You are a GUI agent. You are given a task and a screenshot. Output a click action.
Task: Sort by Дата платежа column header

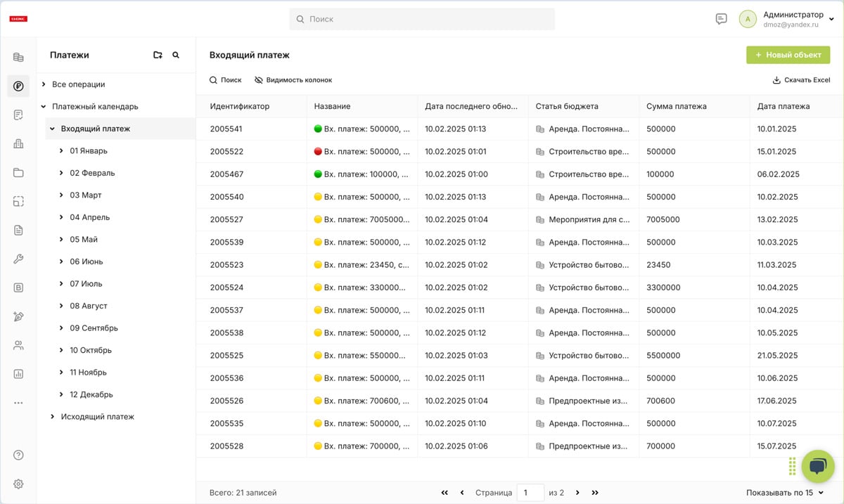pos(784,106)
